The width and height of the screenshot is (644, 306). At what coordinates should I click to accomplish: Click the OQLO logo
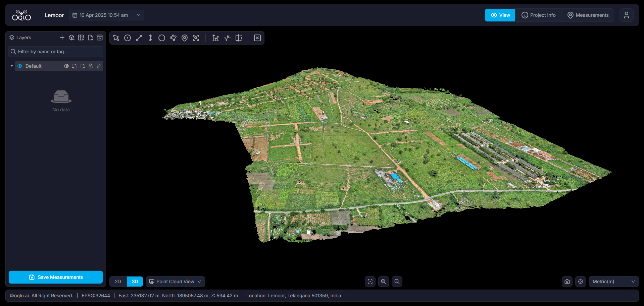pyautogui.click(x=21, y=15)
